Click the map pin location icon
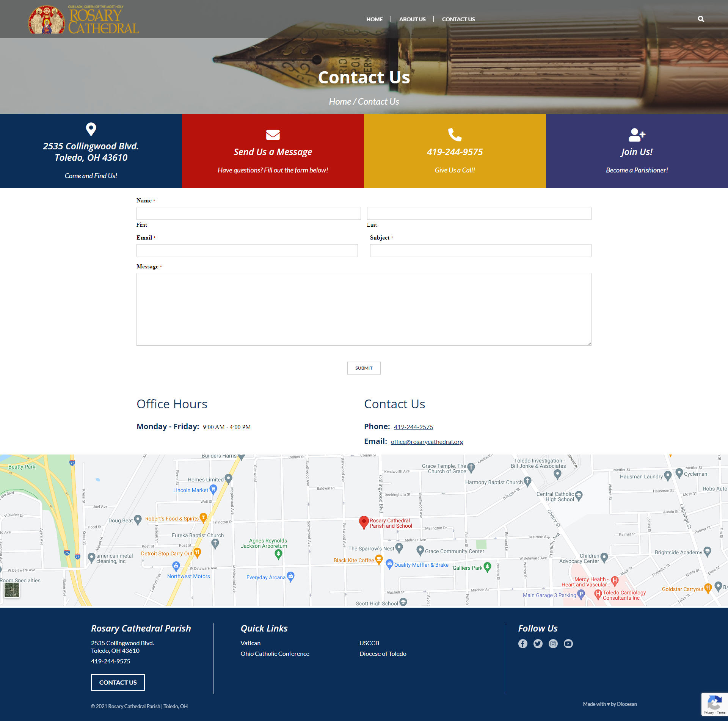Screen dimensions: 728x721 (x=91, y=129)
